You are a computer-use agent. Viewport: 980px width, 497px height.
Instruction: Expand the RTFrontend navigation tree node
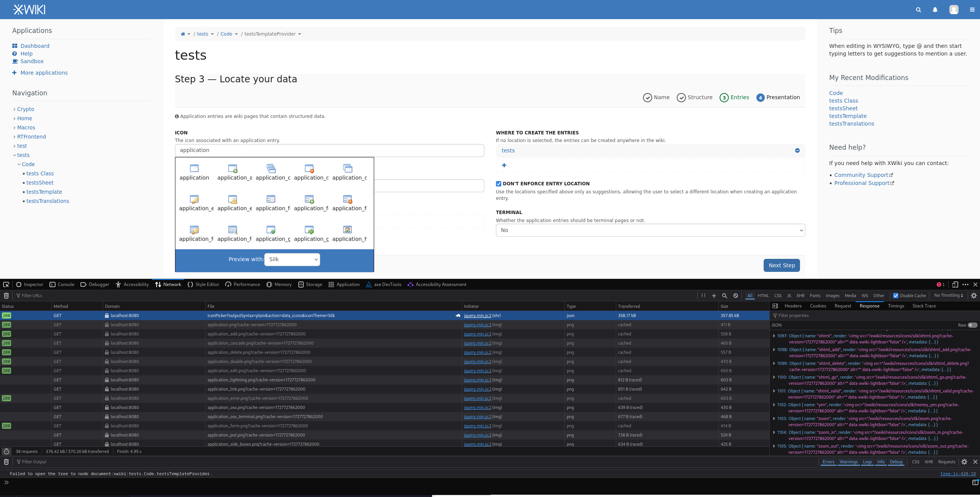click(x=15, y=137)
